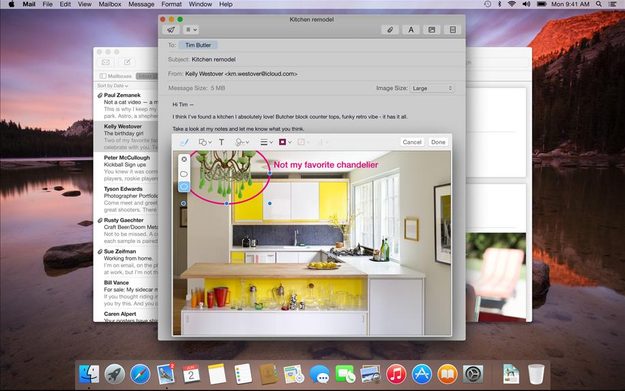Screen dimensions: 625x391
Task: Open the Format menu
Action: 171,4
